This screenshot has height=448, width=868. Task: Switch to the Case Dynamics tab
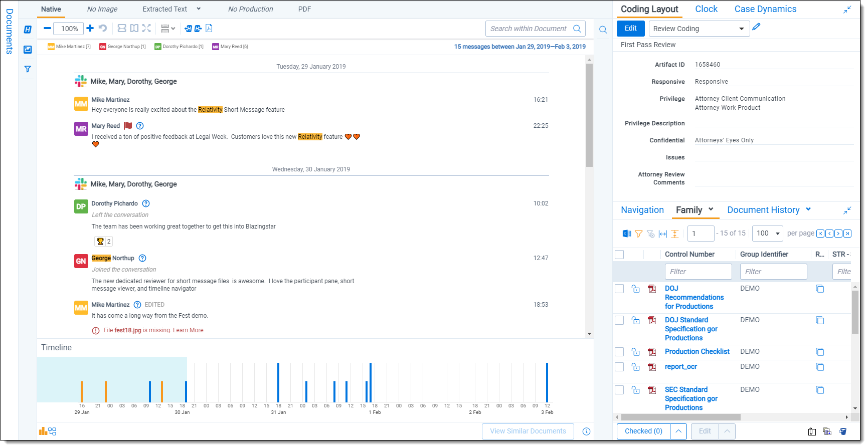click(x=765, y=9)
